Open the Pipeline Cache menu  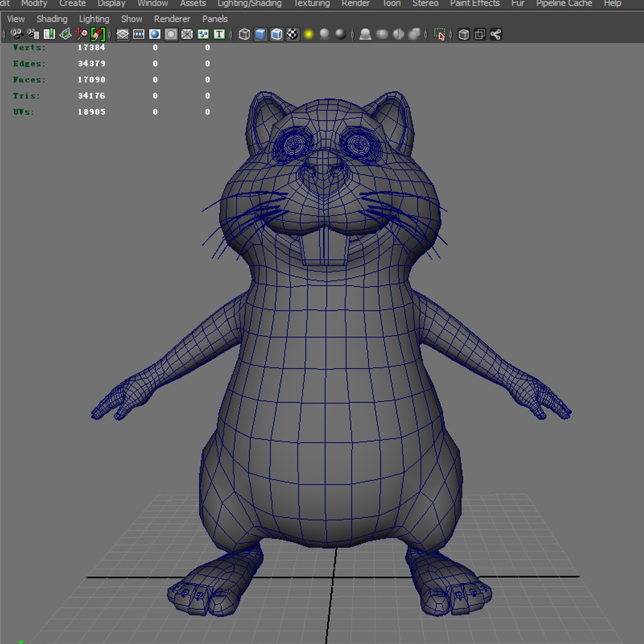(564, 4)
